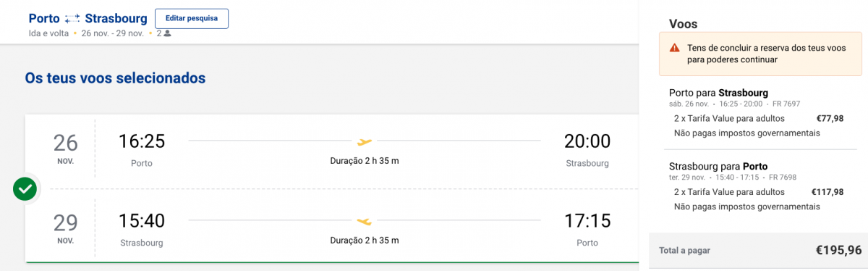
Task: Click the green checkmark on selected flights
Action: (x=25, y=189)
